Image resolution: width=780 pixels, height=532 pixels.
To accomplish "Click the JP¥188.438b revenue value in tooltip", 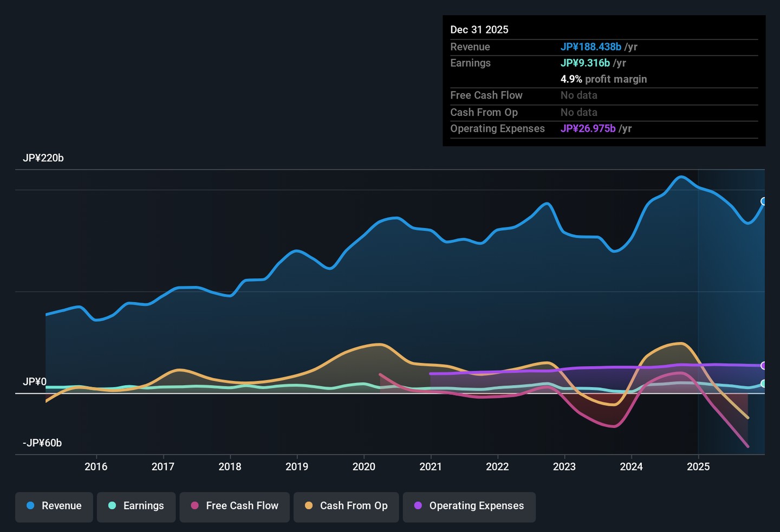I will (x=591, y=47).
